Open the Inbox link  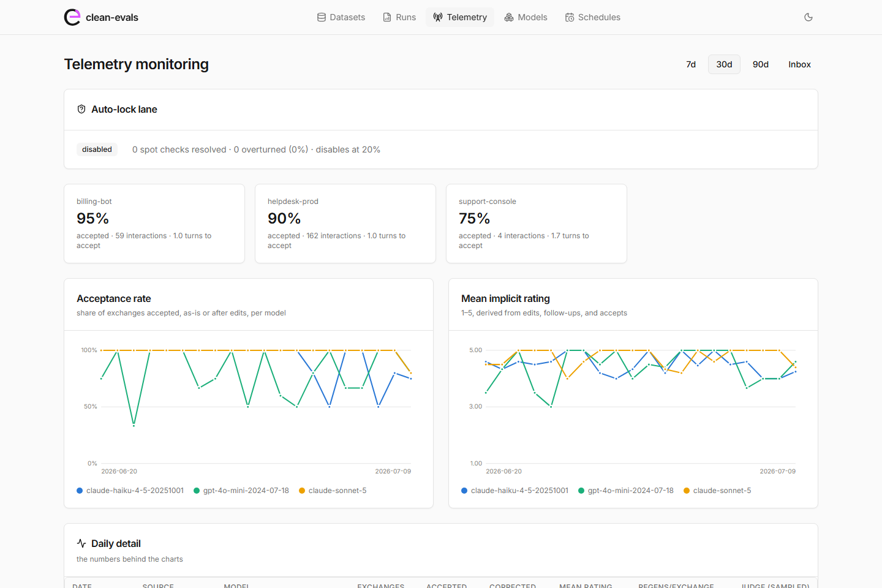pyautogui.click(x=799, y=64)
